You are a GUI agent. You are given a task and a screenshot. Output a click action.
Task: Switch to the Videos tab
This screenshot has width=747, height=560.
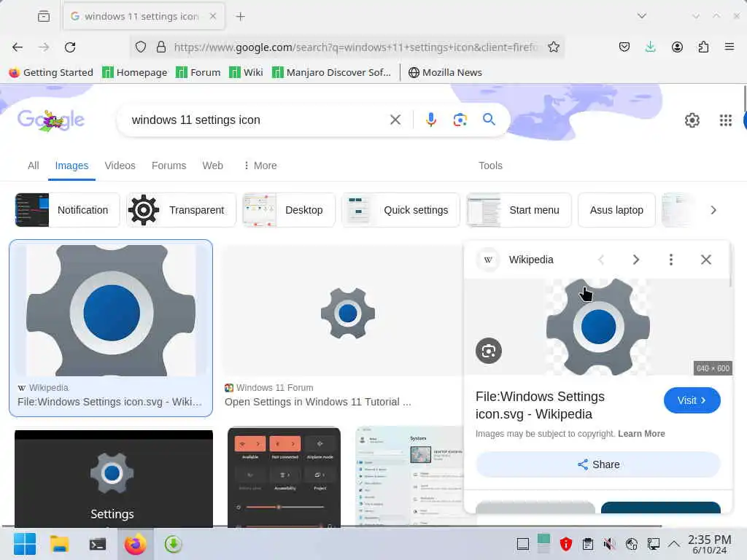120,166
